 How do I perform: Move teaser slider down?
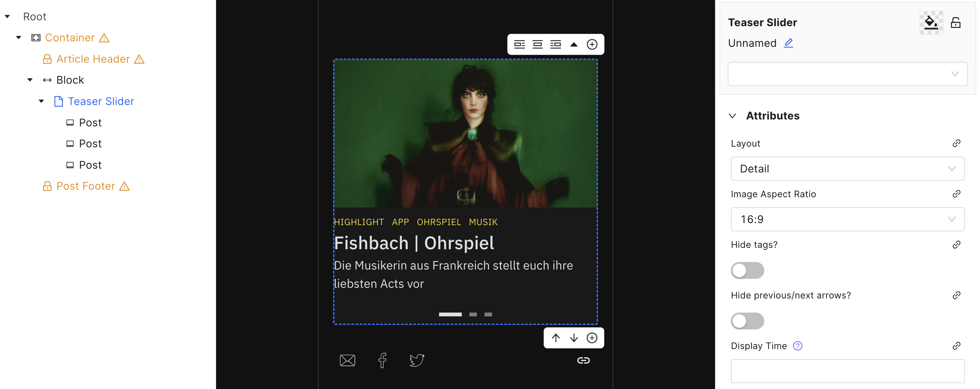(x=574, y=338)
